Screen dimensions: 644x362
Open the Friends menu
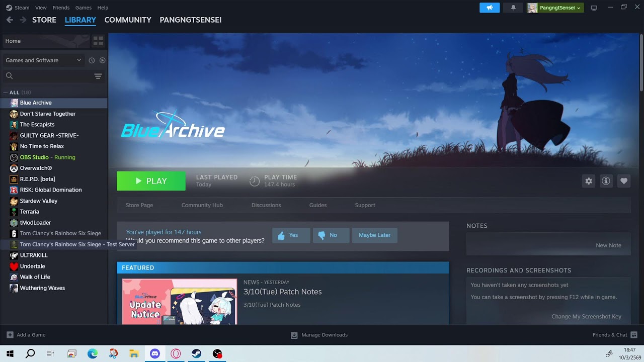[61, 8]
